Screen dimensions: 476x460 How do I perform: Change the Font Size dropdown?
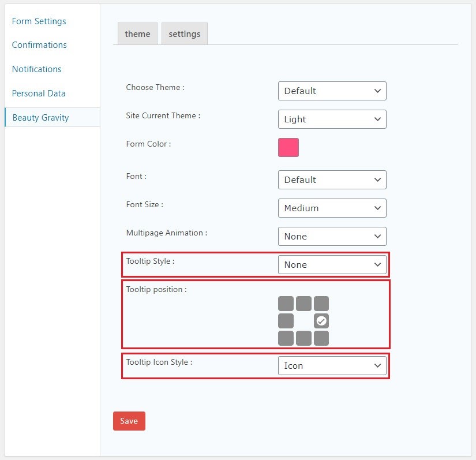(x=332, y=208)
